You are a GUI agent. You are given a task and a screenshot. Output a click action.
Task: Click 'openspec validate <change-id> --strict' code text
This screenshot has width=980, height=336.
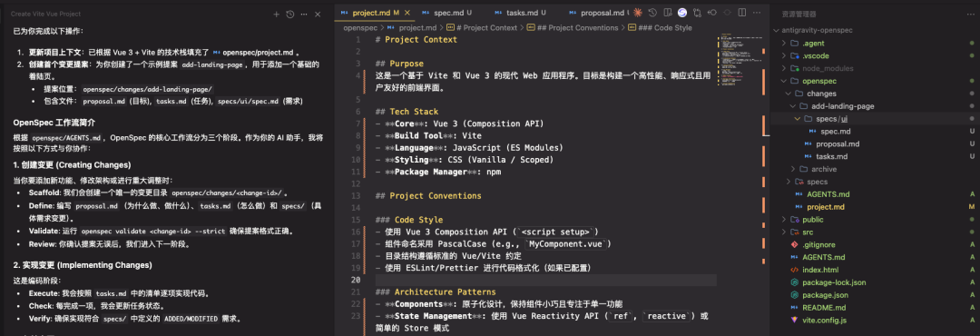point(153,231)
